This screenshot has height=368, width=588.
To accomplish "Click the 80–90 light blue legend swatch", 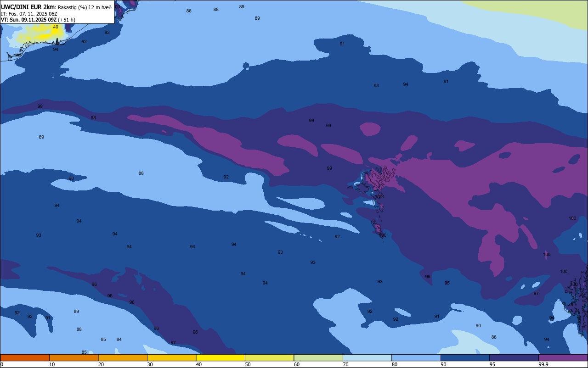I will pyautogui.click(x=416, y=357).
